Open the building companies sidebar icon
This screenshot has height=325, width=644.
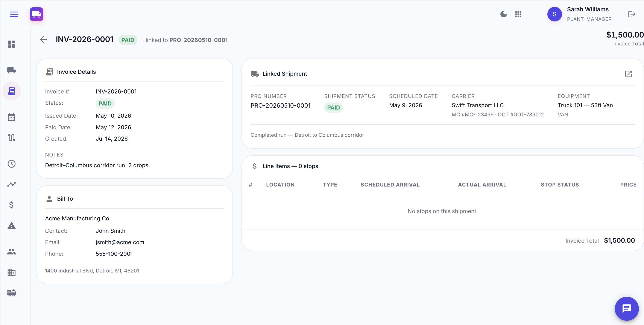tap(12, 272)
